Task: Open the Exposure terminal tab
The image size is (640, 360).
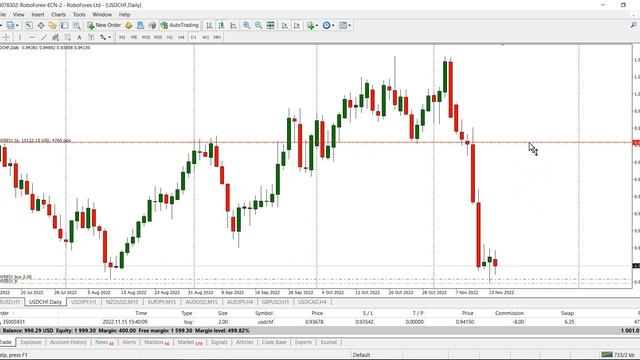Action: pos(31,342)
